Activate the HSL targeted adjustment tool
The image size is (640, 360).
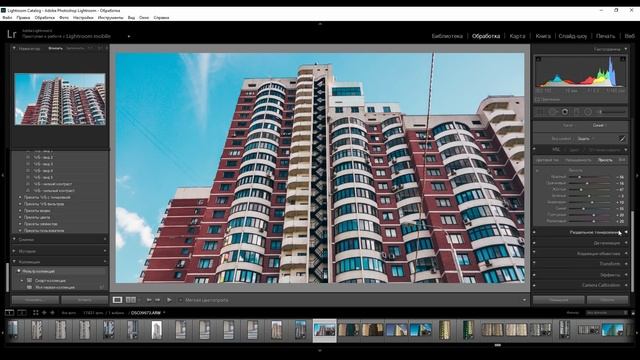537,170
